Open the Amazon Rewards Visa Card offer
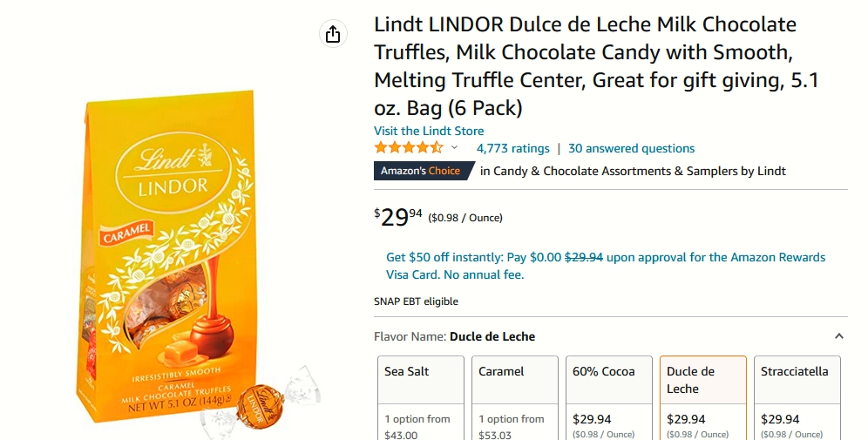Viewport: 868px width, 440px height. [x=606, y=266]
